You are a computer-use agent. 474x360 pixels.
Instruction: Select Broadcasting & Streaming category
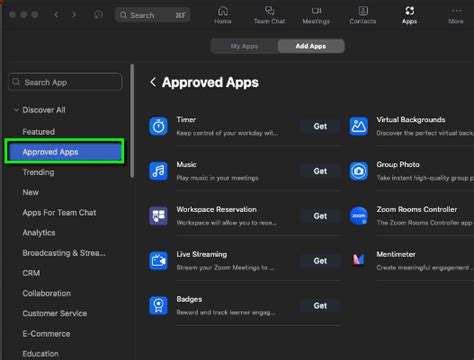point(64,253)
